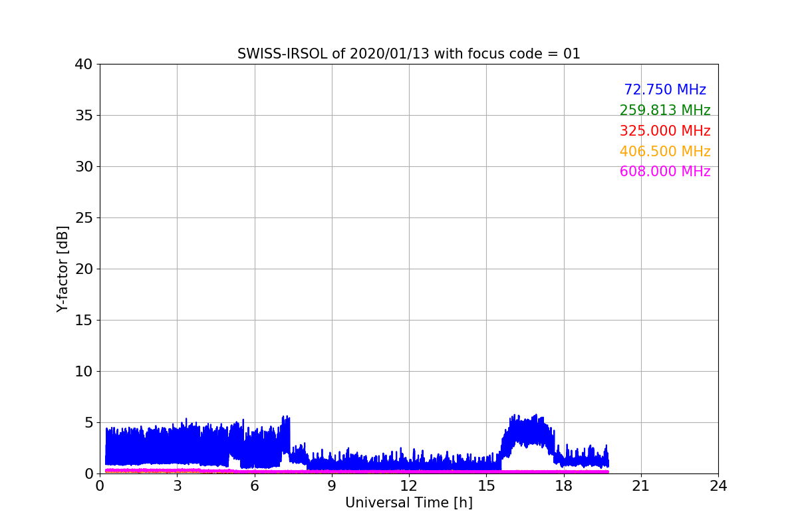Click the x-axis tick value 18
Viewport: 798px width, 532px height.
[x=563, y=486]
